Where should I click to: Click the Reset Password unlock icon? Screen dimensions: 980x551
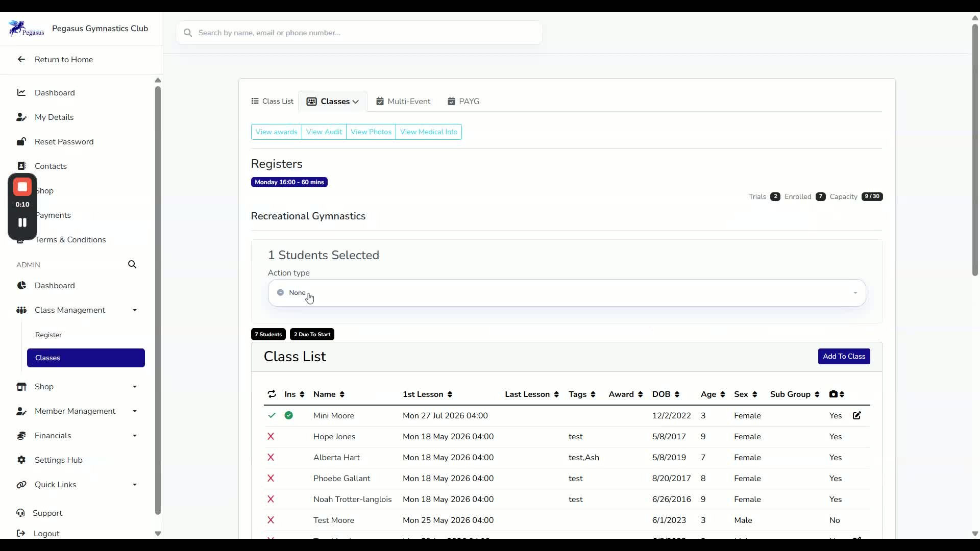(21, 141)
